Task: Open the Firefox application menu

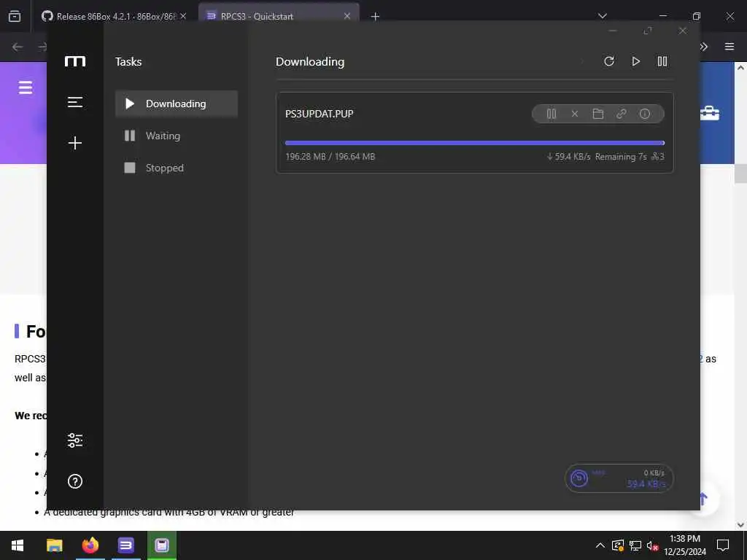Action: click(729, 47)
